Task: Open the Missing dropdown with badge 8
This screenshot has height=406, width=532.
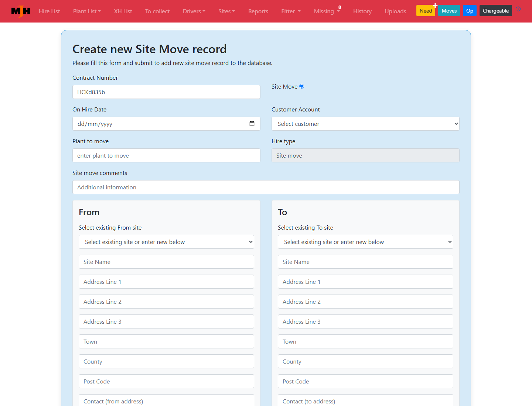Action: 327,11
